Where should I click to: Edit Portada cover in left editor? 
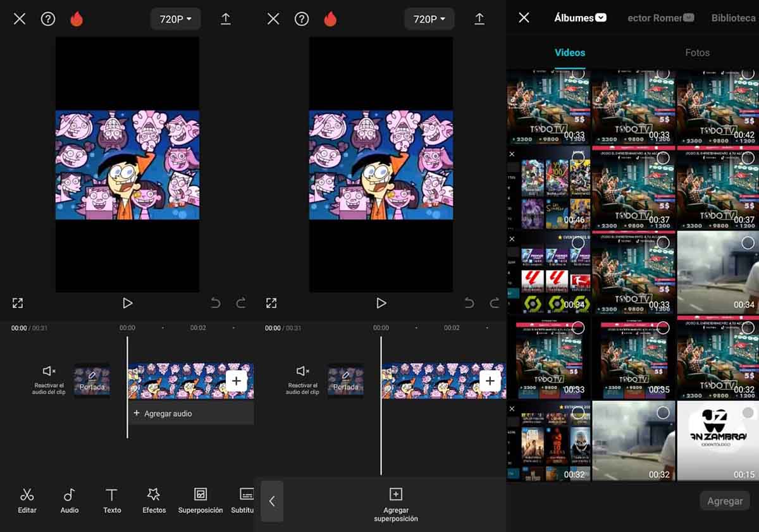coord(92,380)
